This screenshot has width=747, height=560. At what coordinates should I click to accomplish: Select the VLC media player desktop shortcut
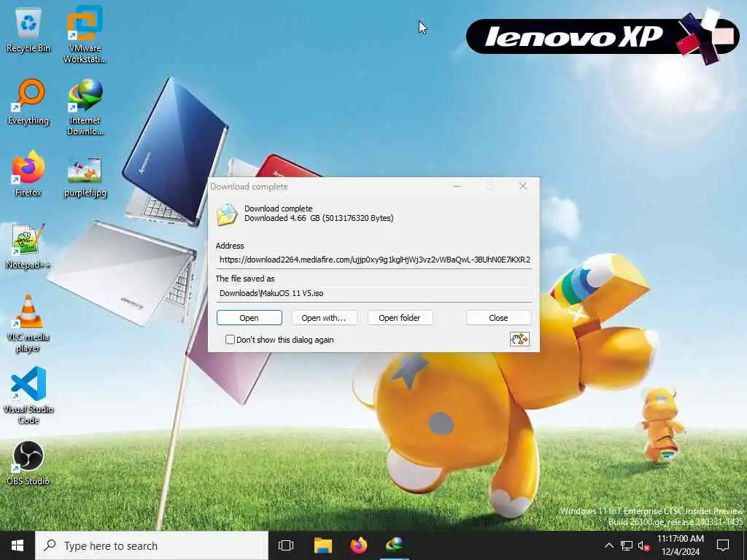point(28,324)
